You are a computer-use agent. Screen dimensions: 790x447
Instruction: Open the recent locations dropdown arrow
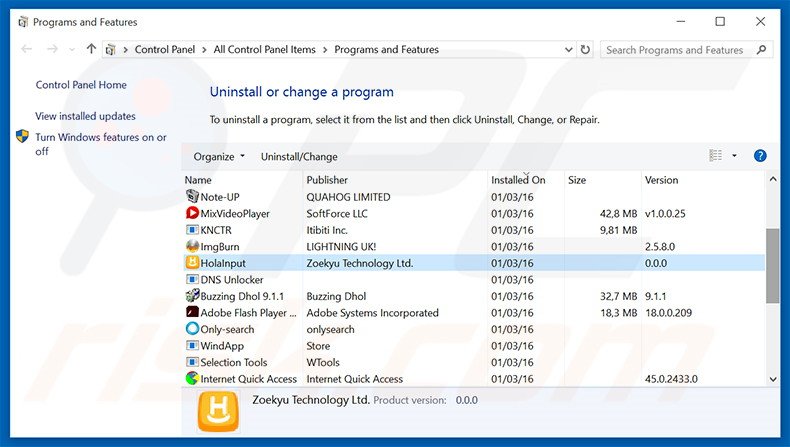click(72, 49)
